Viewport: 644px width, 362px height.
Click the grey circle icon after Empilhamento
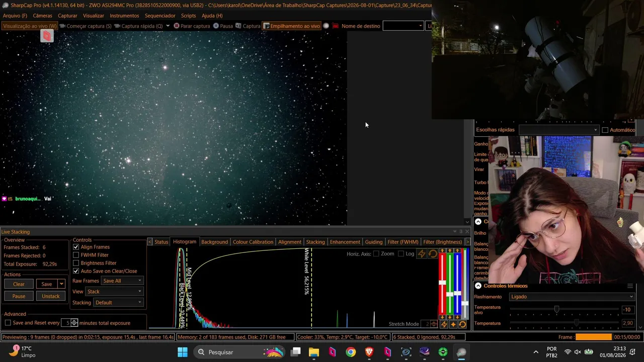pyautogui.click(x=326, y=26)
